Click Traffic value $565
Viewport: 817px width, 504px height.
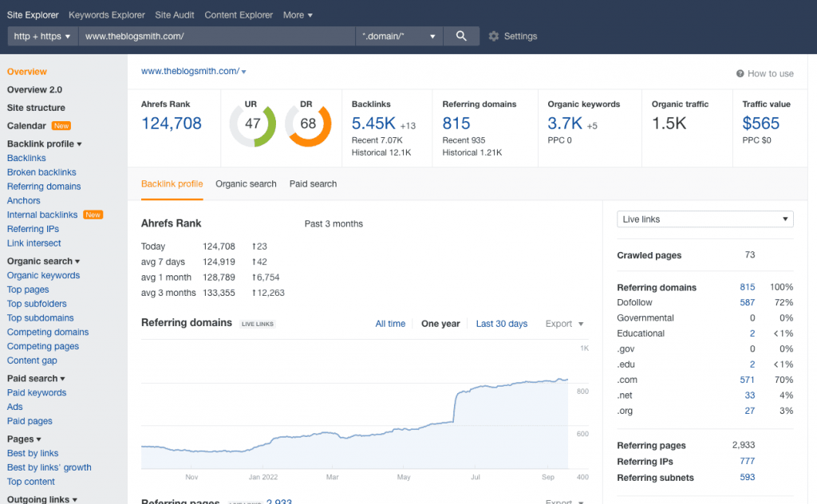tap(760, 124)
